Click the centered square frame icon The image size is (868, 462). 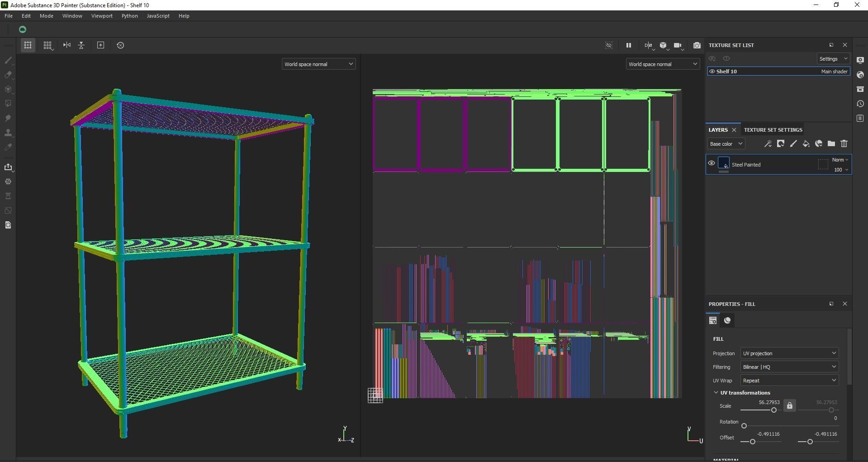click(101, 45)
